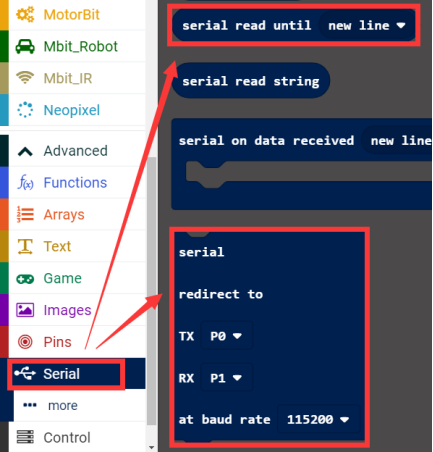This screenshot has height=452, width=433.
Task: Select the Arrays list icon
Action: click(x=25, y=214)
